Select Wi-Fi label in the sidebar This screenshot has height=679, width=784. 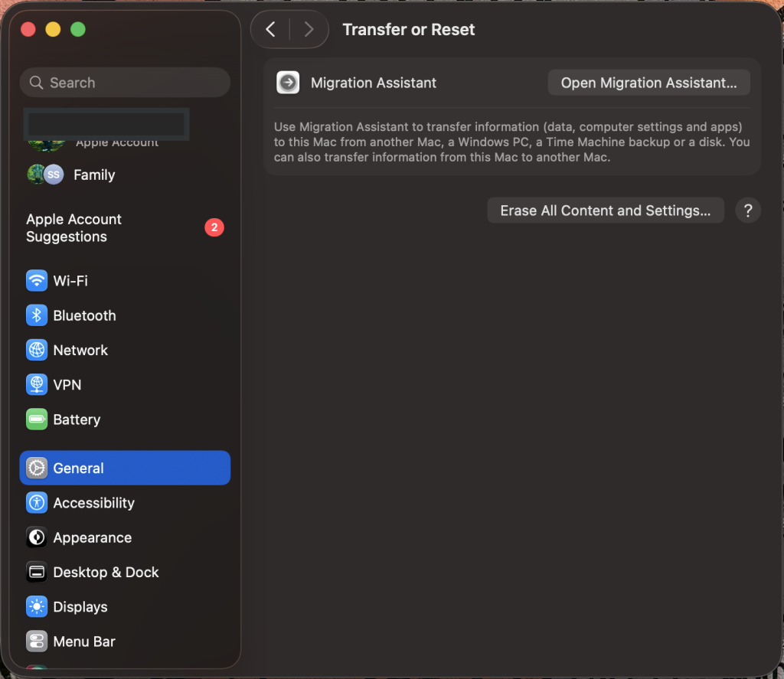(70, 281)
